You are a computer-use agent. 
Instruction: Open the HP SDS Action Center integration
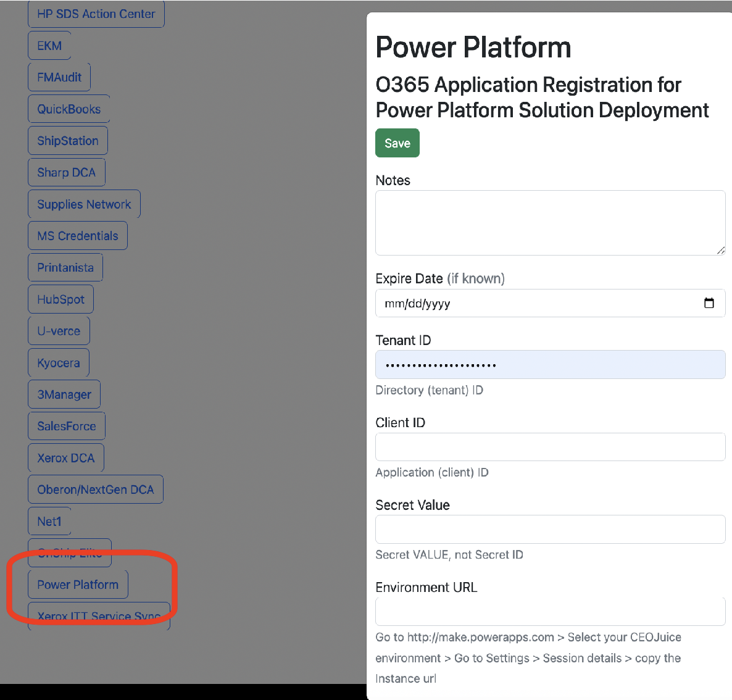(96, 14)
